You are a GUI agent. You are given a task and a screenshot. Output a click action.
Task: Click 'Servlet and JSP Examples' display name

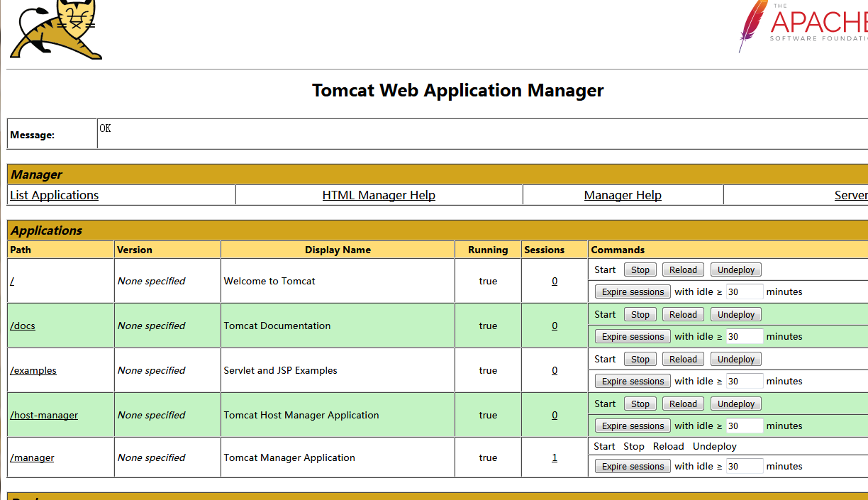click(281, 370)
